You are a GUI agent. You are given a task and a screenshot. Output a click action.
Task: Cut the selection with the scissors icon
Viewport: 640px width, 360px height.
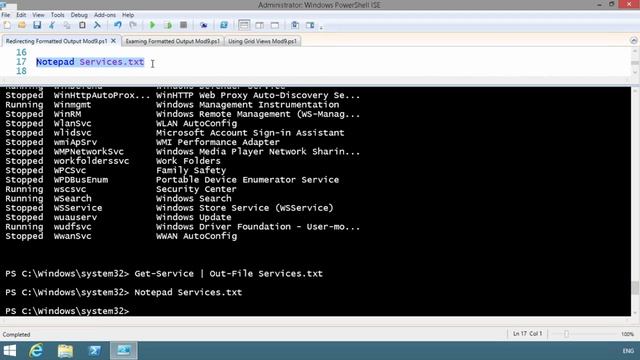pyautogui.click(x=52, y=25)
